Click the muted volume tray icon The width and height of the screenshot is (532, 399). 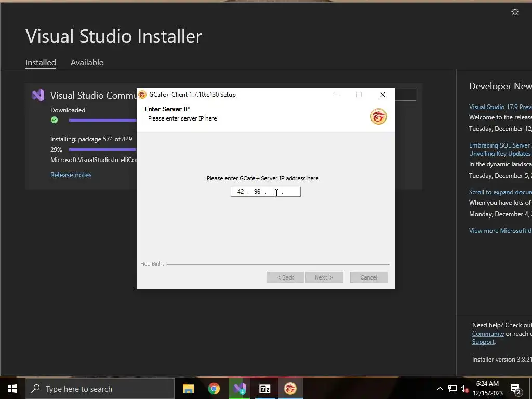(x=465, y=389)
